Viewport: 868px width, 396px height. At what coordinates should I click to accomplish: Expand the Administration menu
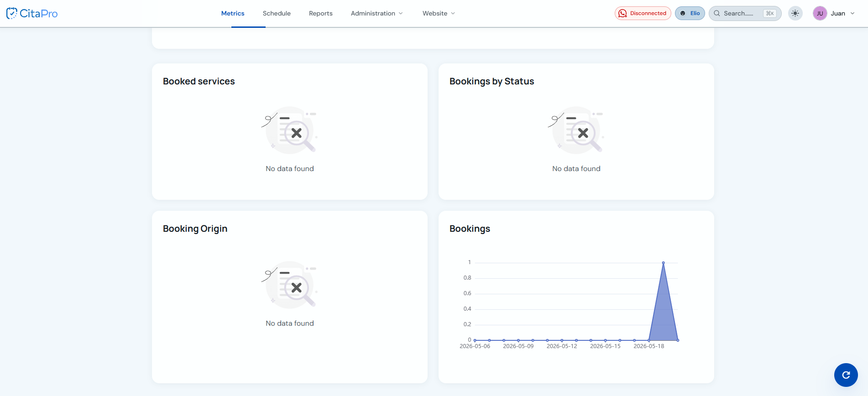377,13
